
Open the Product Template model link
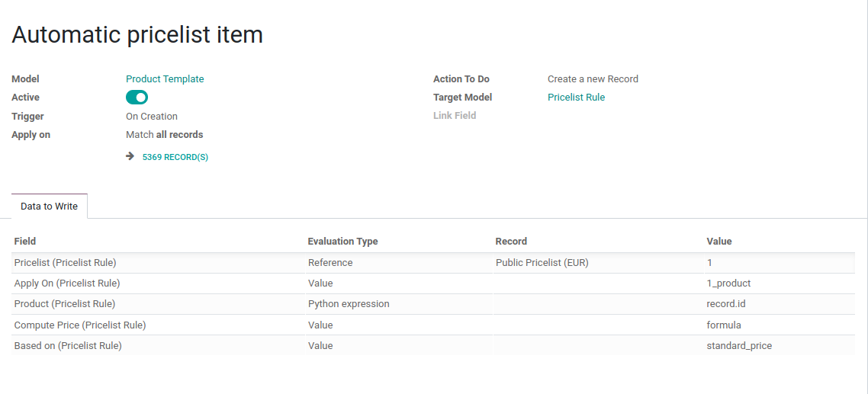click(x=165, y=79)
